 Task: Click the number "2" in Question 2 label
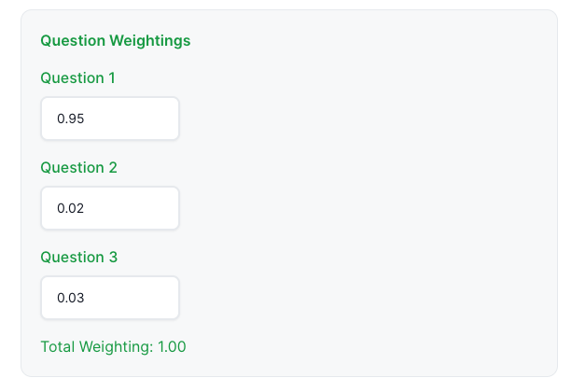pyautogui.click(x=112, y=168)
